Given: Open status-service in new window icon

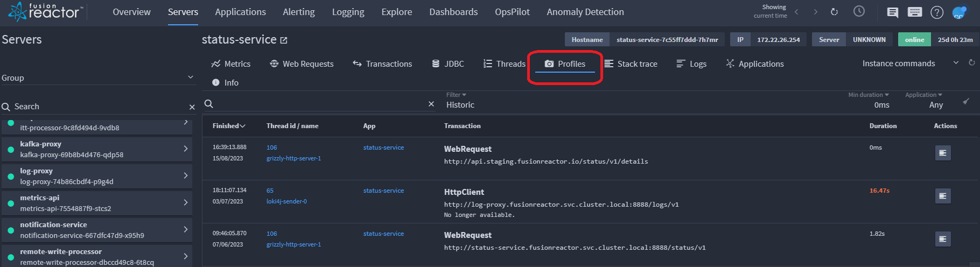Looking at the screenshot, I should tap(284, 40).
